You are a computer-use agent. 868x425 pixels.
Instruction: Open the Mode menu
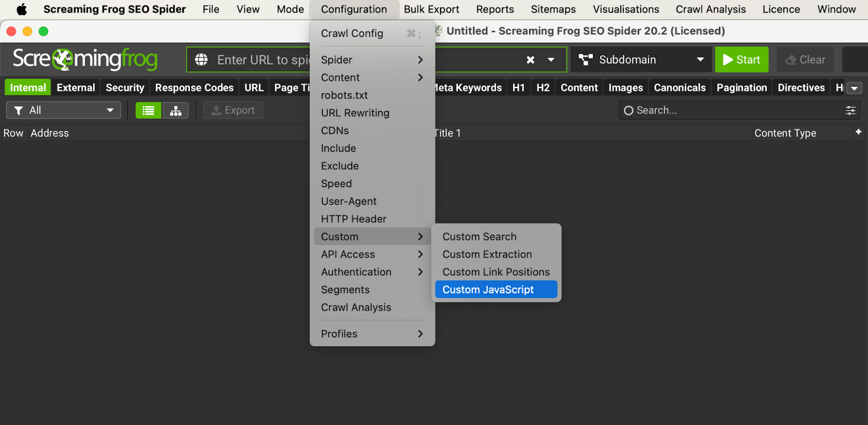(290, 9)
